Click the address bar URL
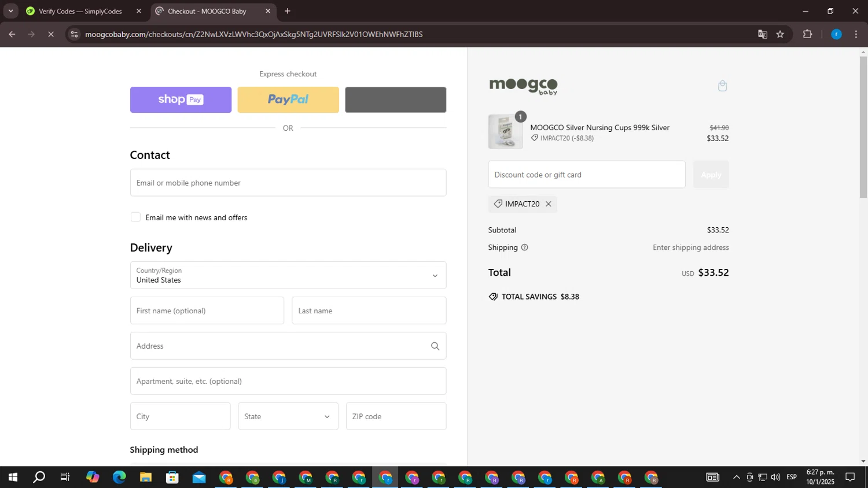 pyautogui.click(x=253, y=35)
